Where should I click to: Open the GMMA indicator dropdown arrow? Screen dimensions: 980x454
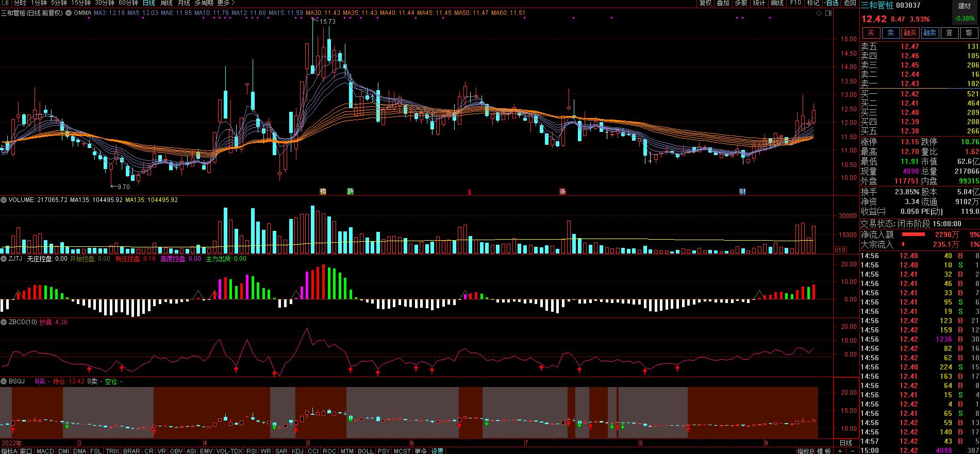[x=68, y=13]
